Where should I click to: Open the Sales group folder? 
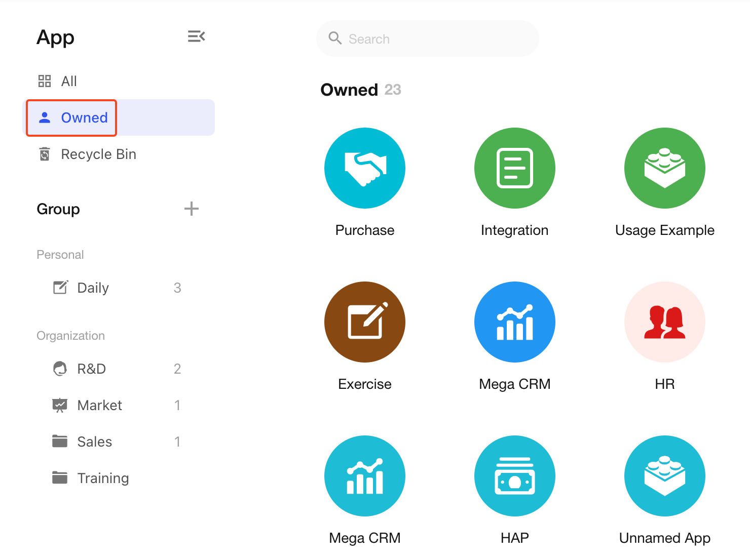tap(94, 442)
